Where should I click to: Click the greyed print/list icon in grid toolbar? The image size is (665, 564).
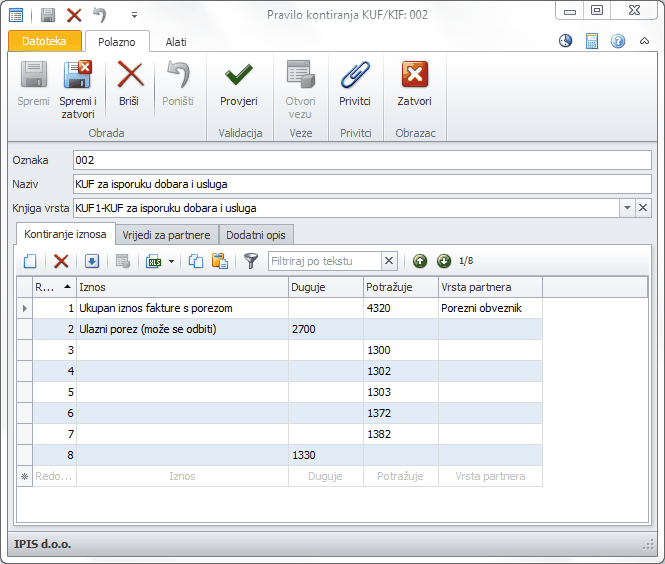point(123,261)
